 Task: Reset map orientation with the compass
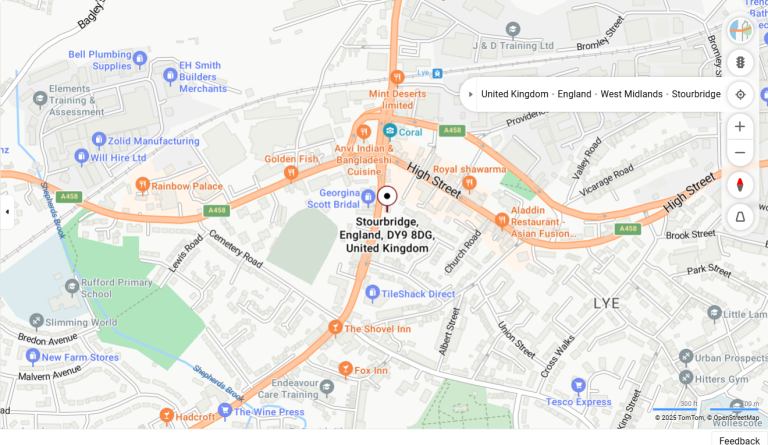740,185
